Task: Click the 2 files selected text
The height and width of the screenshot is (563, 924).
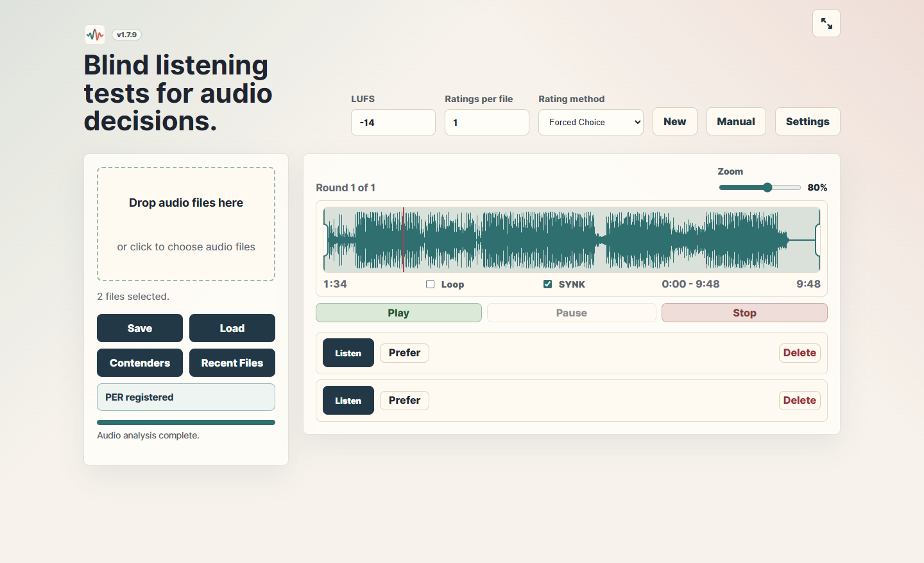Action: [133, 297]
